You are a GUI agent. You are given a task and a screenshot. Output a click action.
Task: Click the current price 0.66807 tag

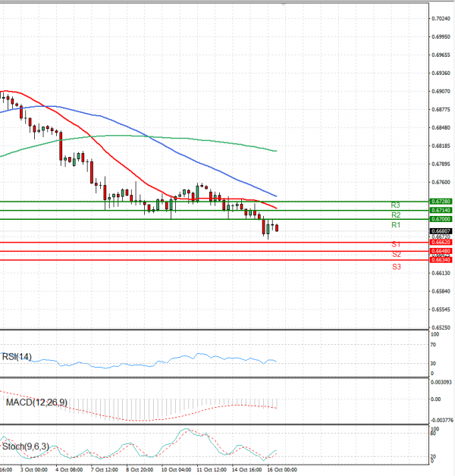point(441,231)
